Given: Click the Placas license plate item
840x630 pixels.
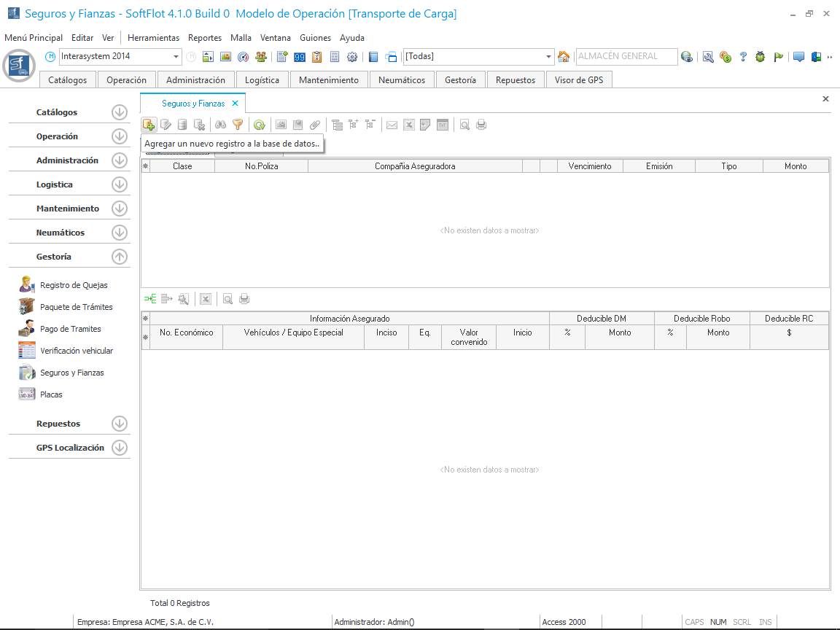Looking at the screenshot, I should tap(51, 394).
